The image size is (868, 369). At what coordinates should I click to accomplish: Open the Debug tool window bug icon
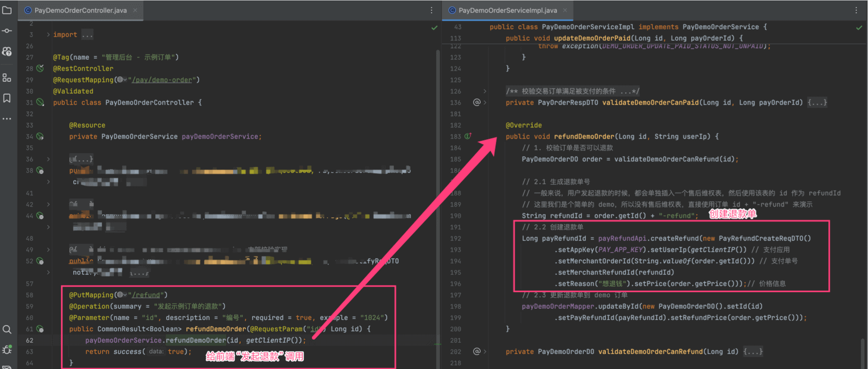coord(7,350)
